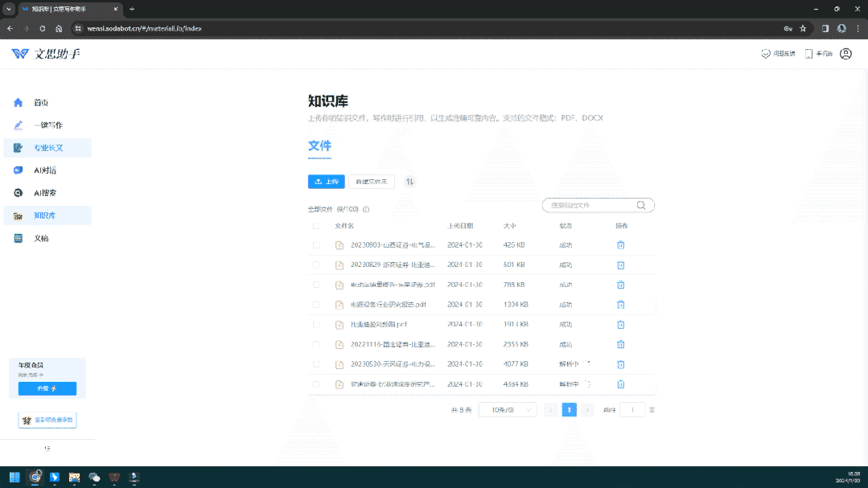Viewport: 868px width, 488px height.
Task: Open 电源设备行业研究报告.pdf file name
Action: tap(389, 305)
